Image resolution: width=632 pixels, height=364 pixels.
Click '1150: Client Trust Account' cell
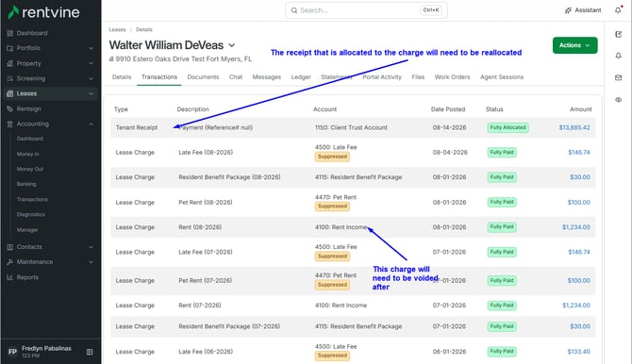pyautogui.click(x=351, y=128)
